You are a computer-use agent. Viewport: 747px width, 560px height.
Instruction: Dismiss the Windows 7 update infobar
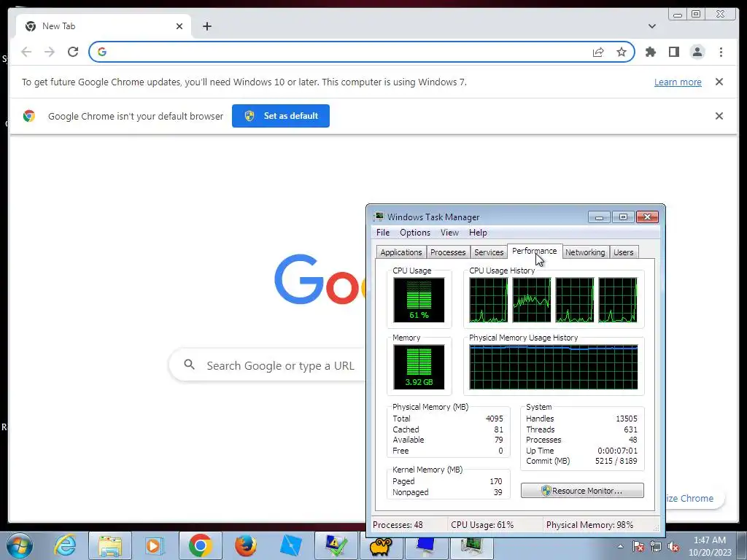coord(719,82)
